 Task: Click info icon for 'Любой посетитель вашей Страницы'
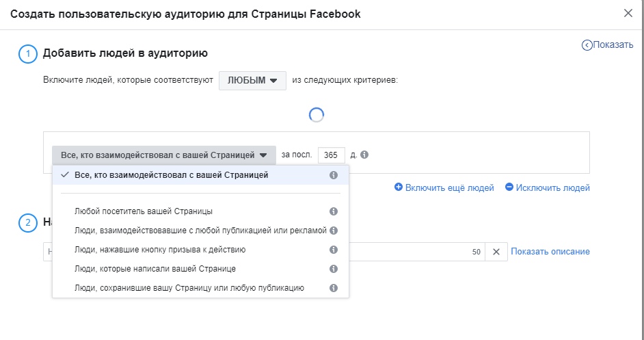[x=334, y=211]
